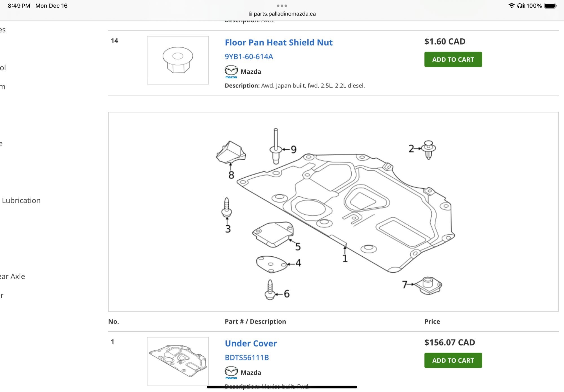
Task: Open the Floor Pan Heat Shield Nut link
Action: [279, 42]
